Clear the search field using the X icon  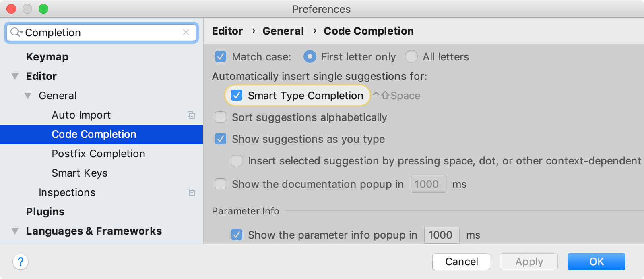click(x=186, y=33)
